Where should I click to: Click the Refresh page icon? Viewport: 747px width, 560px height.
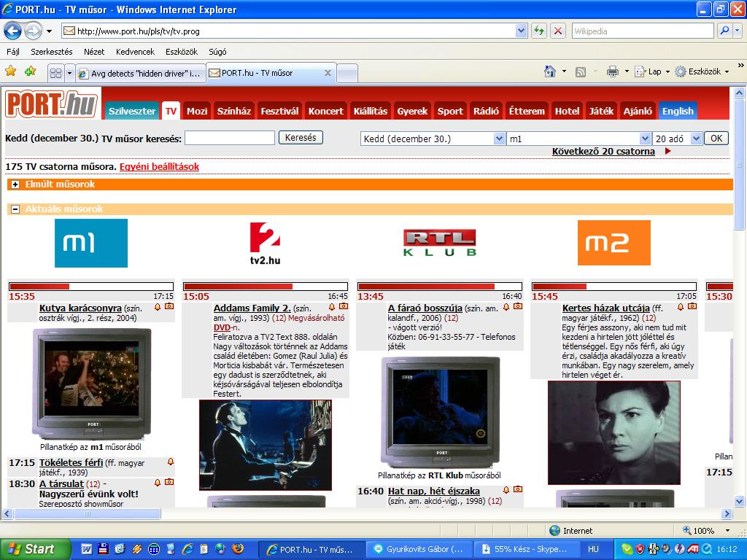[x=539, y=31]
